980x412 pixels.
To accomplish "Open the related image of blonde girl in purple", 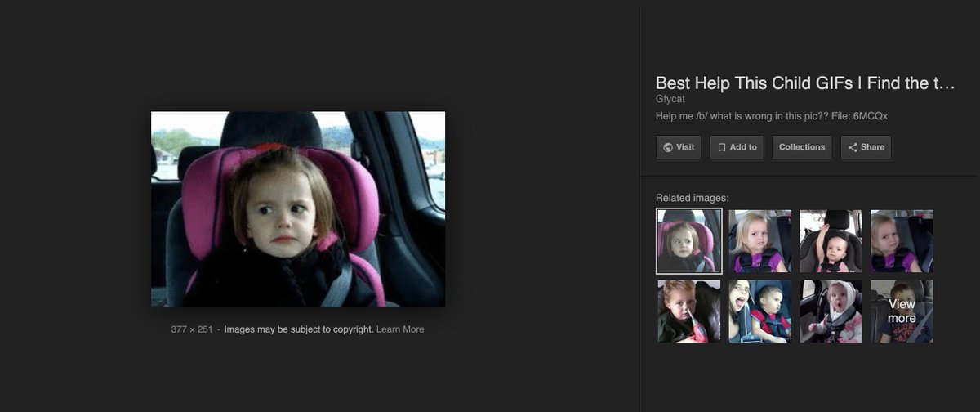I will click(x=760, y=241).
